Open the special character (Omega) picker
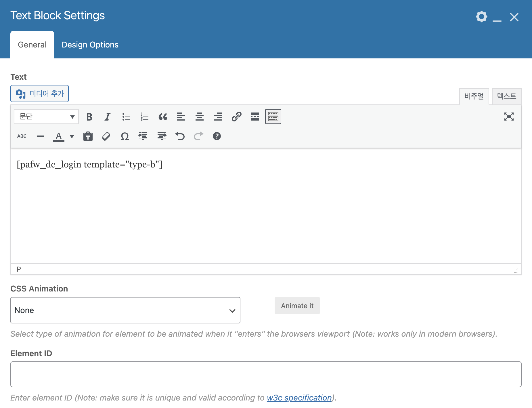The height and width of the screenshot is (408, 532). pos(125,136)
